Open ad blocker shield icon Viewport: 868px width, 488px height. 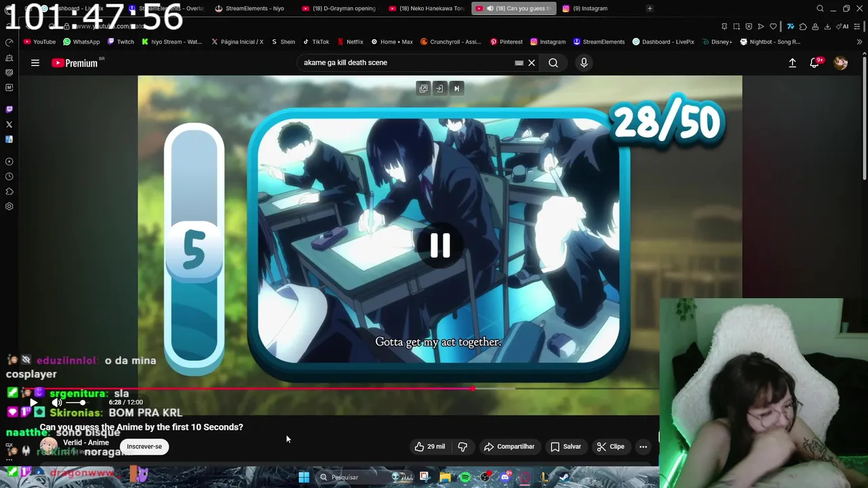[x=749, y=26]
